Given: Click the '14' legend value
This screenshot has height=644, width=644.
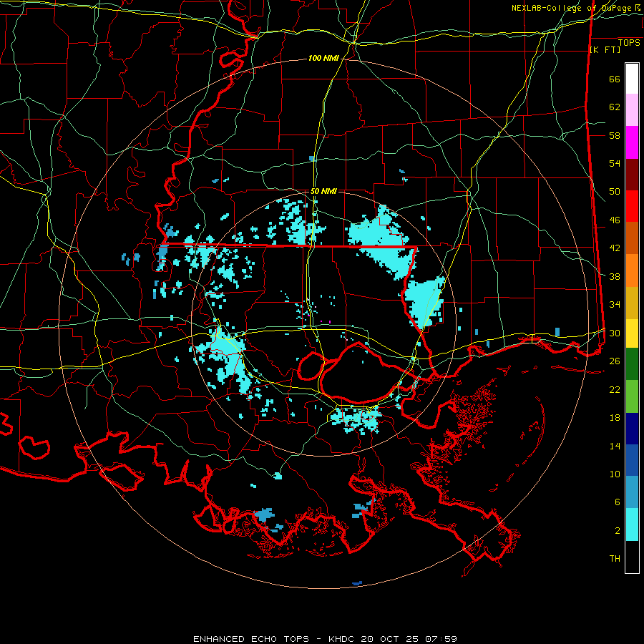Looking at the screenshot, I should click(x=615, y=446).
